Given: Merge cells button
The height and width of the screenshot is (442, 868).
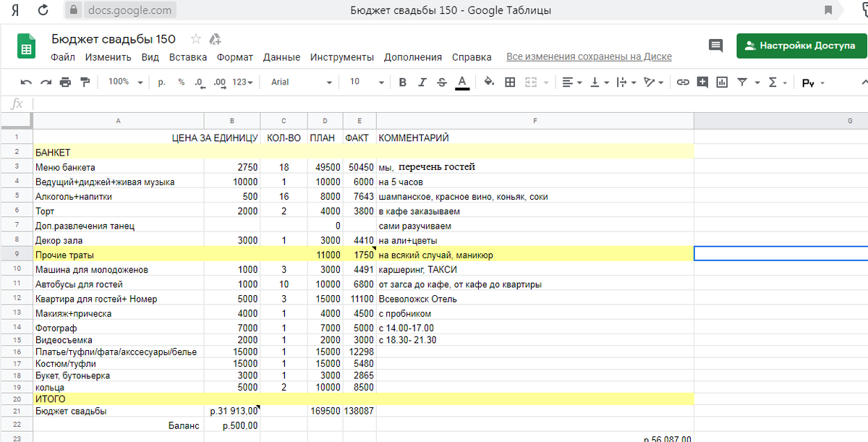Looking at the screenshot, I should (x=531, y=82).
